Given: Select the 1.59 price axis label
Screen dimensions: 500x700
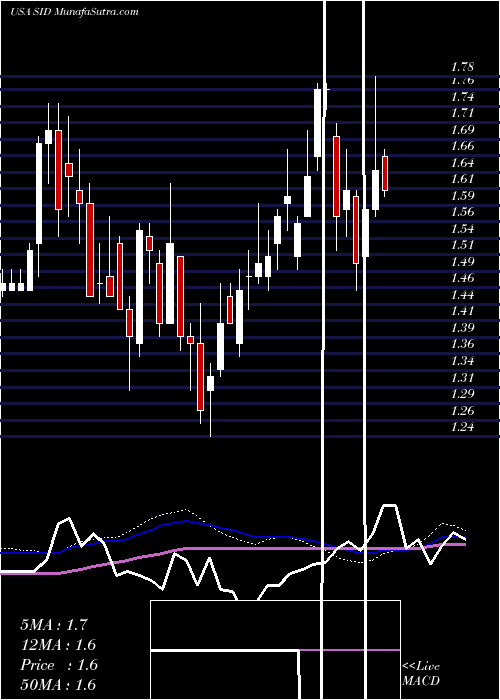Looking at the screenshot, I should (462, 196).
